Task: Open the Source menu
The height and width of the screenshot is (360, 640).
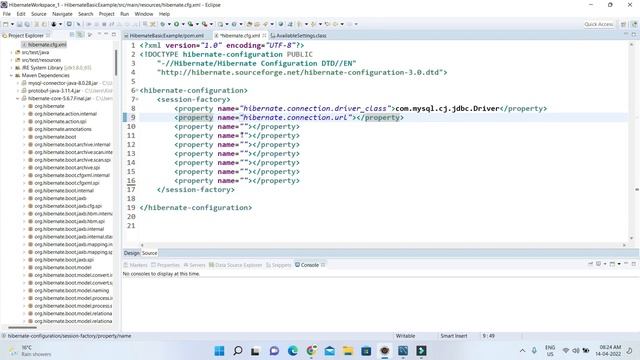Action: pos(39,14)
